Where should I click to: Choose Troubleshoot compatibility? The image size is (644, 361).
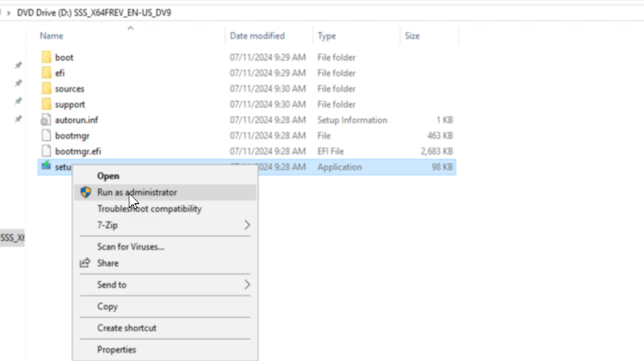149,209
